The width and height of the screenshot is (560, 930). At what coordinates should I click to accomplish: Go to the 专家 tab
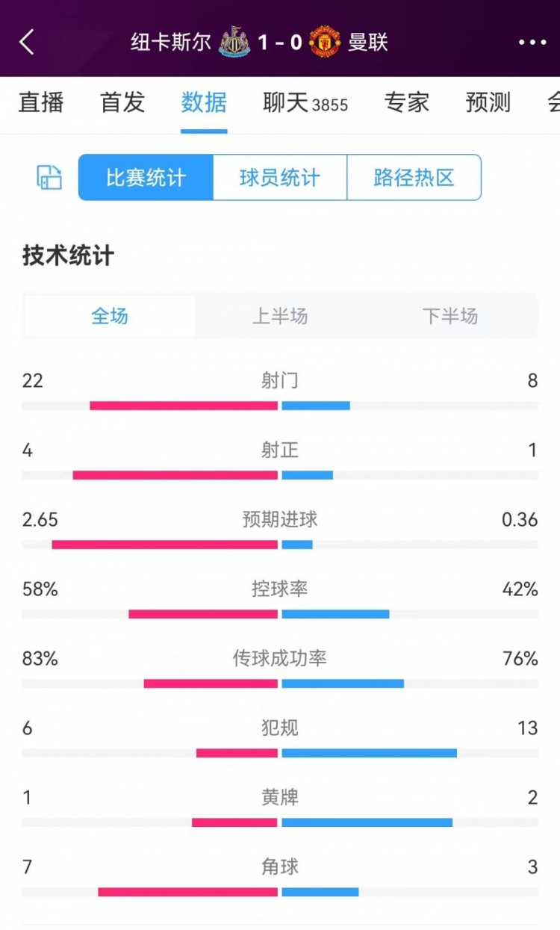click(x=407, y=102)
